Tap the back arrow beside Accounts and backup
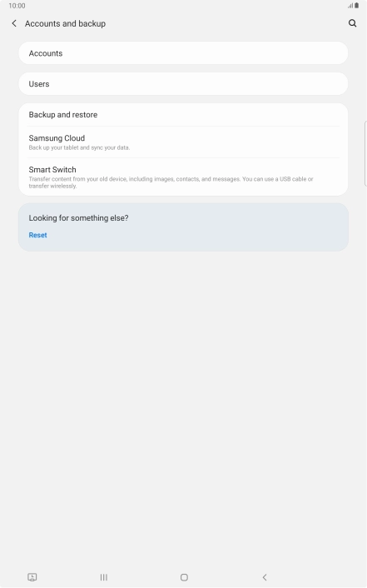Image resolution: width=367 pixels, height=588 pixels. (14, 23)
